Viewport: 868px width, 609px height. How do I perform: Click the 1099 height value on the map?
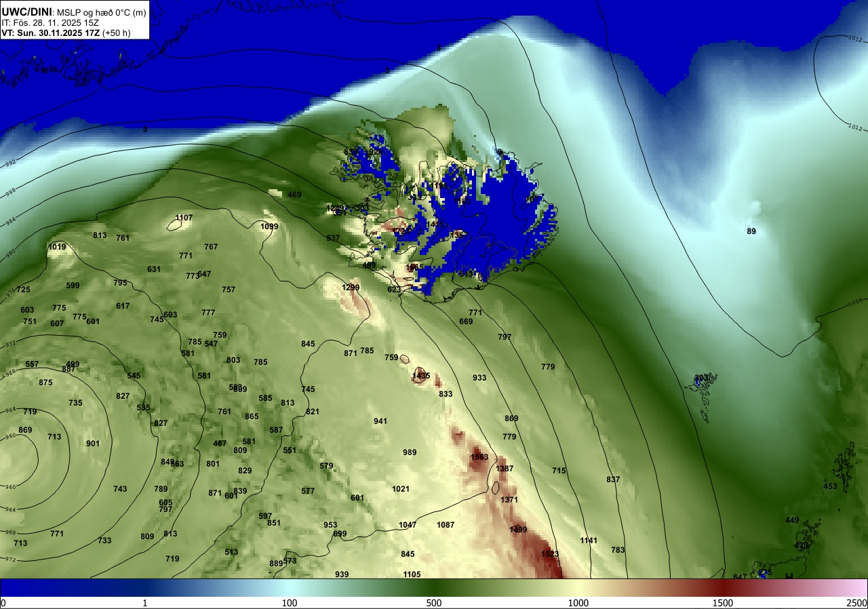269,227
